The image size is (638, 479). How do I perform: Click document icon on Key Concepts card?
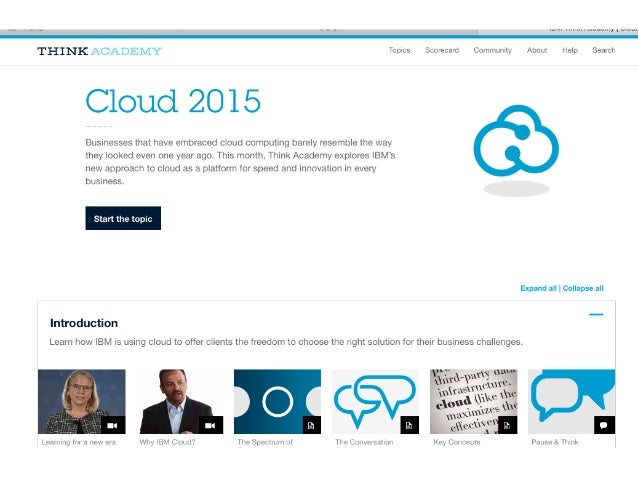(508, 425)
